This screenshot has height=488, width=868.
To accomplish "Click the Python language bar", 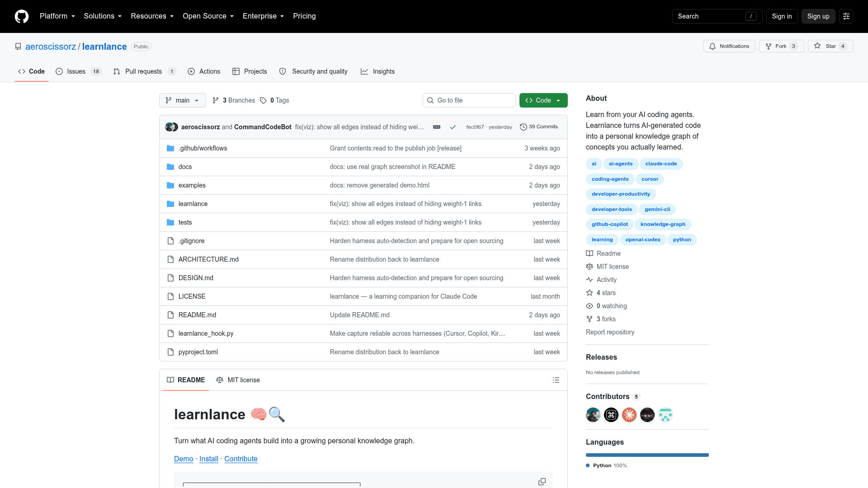I will tap(647, 455).
